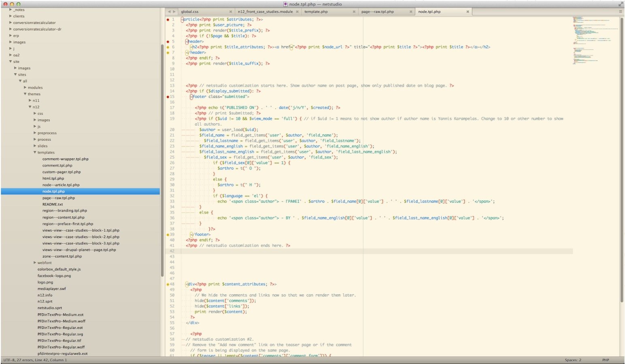Switch to the page--raw.tpl.php tab
The image size is (625, 364).
(x=377, y=12)
